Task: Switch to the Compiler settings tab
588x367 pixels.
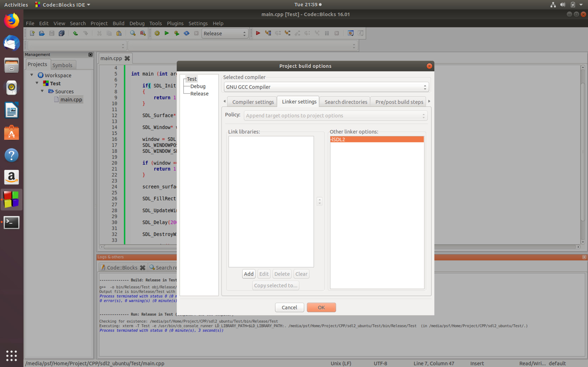Action: tap(253, 102)
